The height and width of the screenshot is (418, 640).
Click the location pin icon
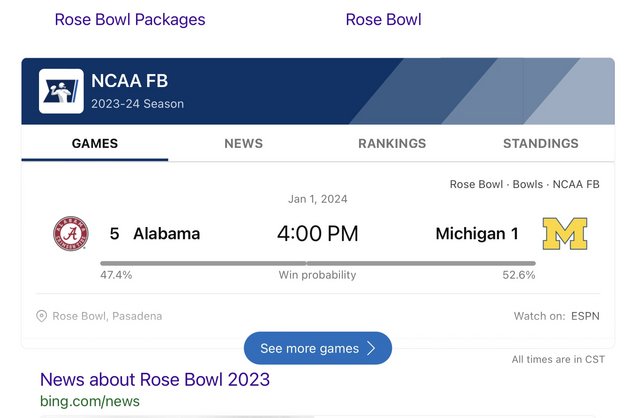pos(42,316)
